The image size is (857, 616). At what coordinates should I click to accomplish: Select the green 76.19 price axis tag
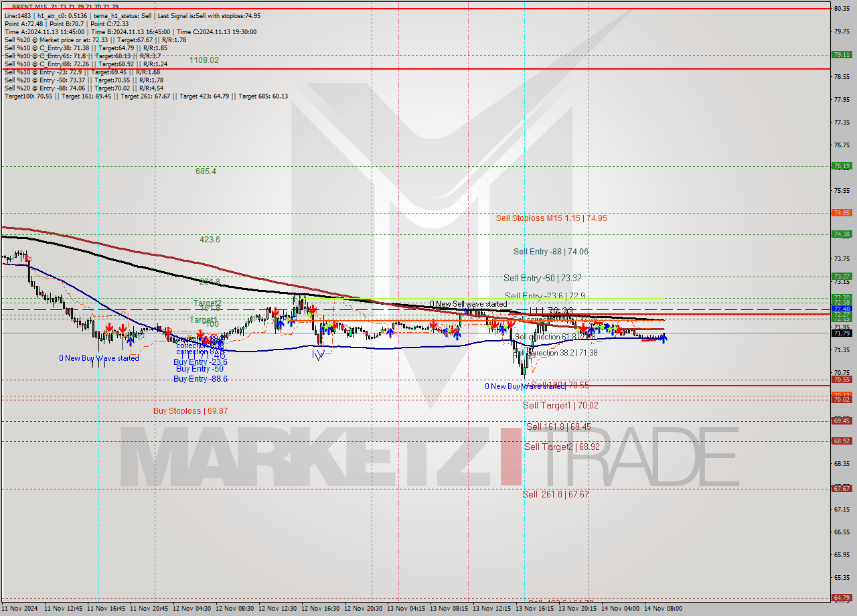tap(841, 166)
